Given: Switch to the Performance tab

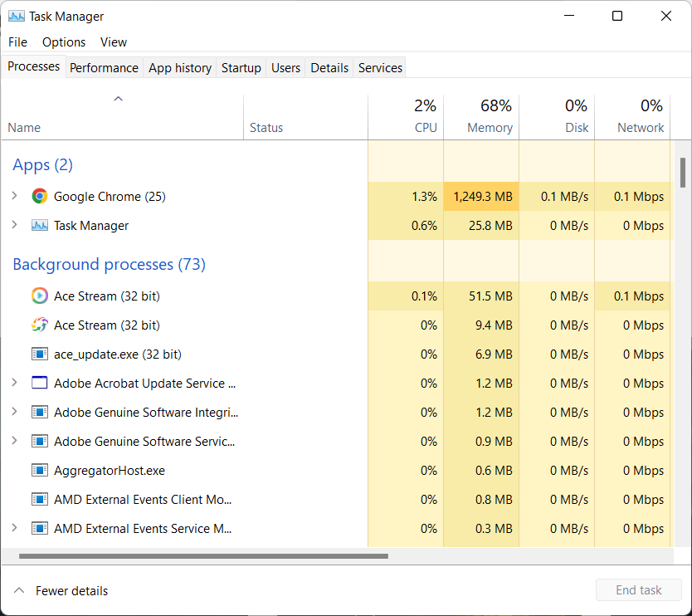Looking at the screenshot, I should click(104, 68).
